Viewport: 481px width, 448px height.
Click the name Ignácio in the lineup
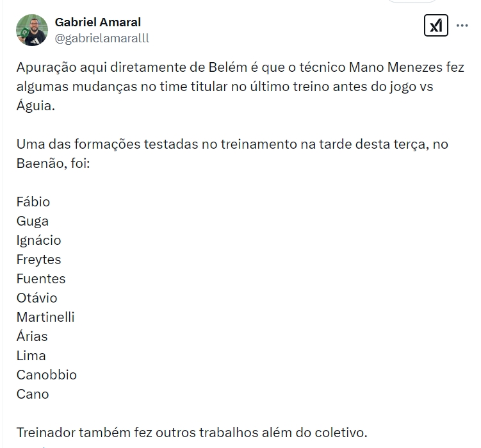click(38, 240)
